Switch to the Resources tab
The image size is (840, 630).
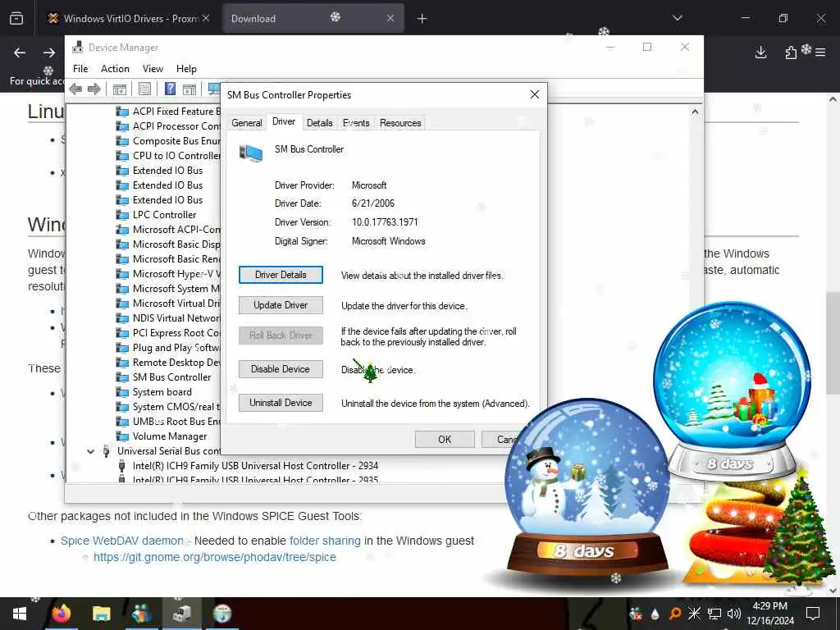400,123
